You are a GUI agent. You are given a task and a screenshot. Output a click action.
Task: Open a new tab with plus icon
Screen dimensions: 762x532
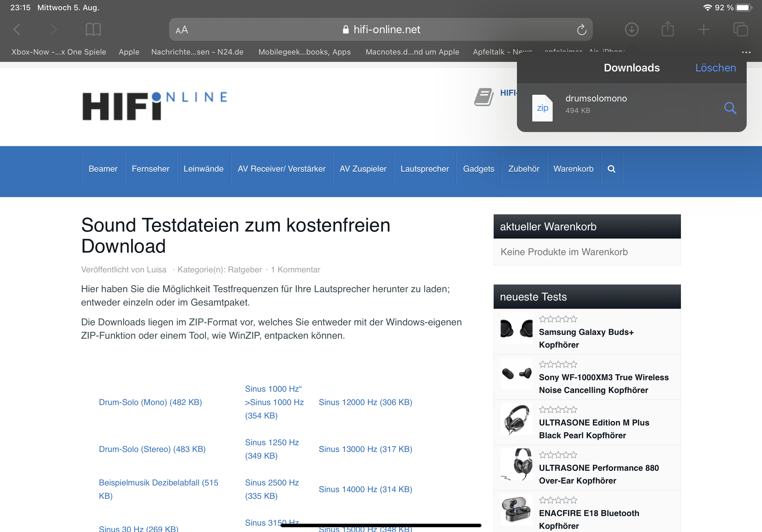point(704,30)
